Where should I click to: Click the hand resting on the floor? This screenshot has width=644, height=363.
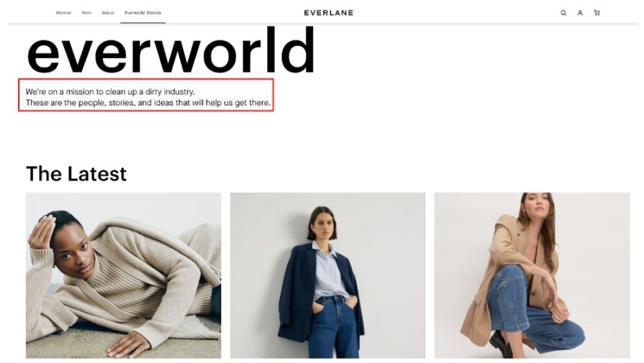(128, 344)
